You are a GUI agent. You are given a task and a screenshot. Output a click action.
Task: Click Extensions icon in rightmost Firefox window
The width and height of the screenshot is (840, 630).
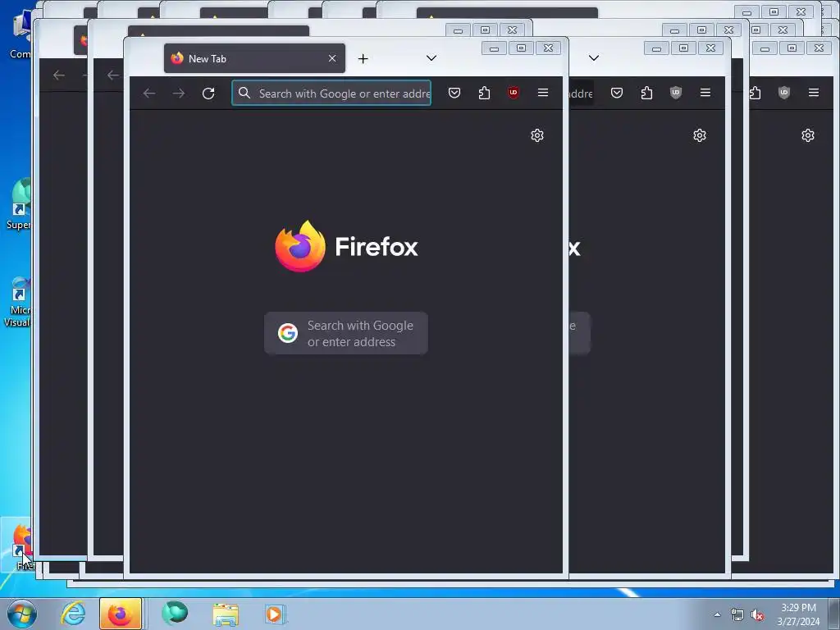(756, 93)
